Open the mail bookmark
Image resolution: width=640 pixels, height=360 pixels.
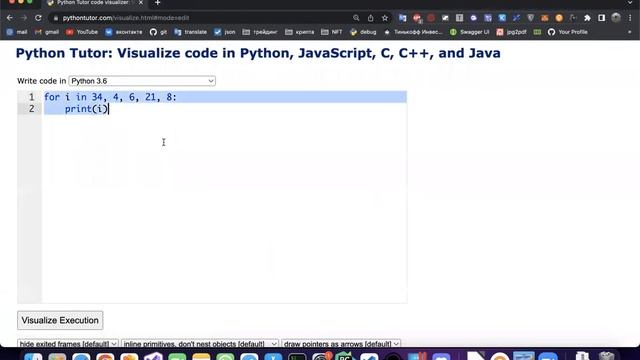click(x=17, y=32)
